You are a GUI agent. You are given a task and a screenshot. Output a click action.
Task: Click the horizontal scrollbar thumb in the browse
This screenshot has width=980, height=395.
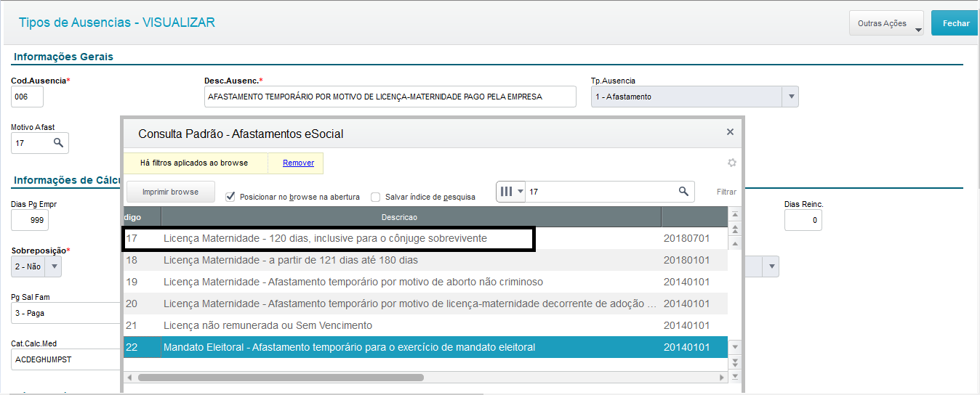point(281,378)
